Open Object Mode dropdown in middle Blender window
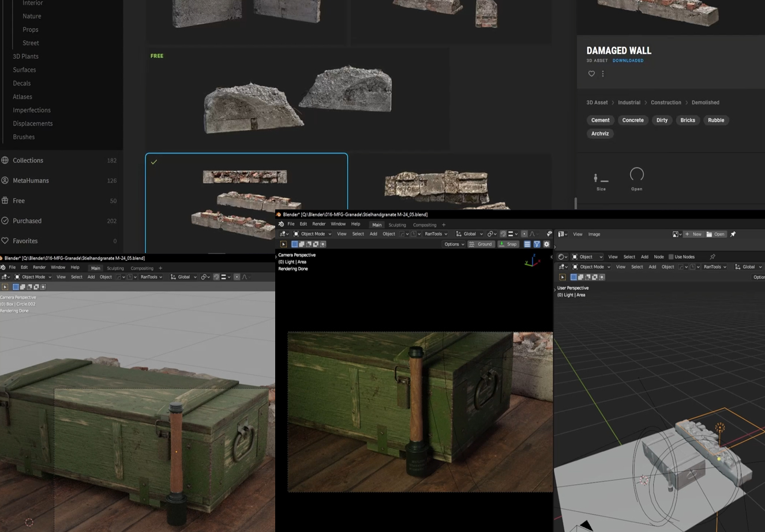The height and width of the screenshot is (532, 765). pyautogui.click(x=313, y=234)
